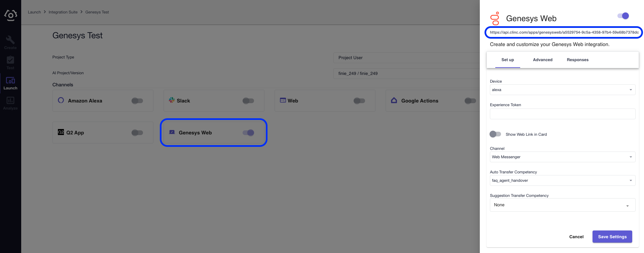Screen dimensions: 644x253
Task: Toggle the Web channel switch
Action: click(359, 100)
